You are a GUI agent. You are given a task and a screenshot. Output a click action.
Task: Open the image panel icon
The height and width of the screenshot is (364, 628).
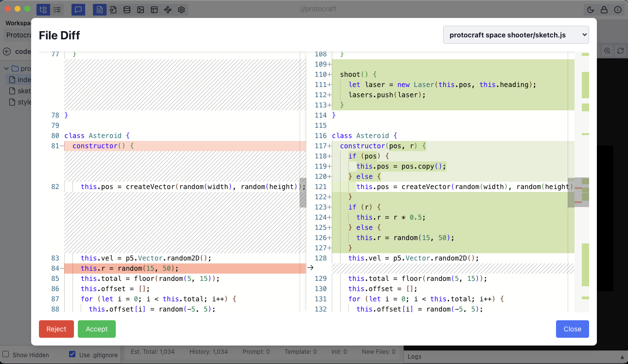(x=141, y=10)
